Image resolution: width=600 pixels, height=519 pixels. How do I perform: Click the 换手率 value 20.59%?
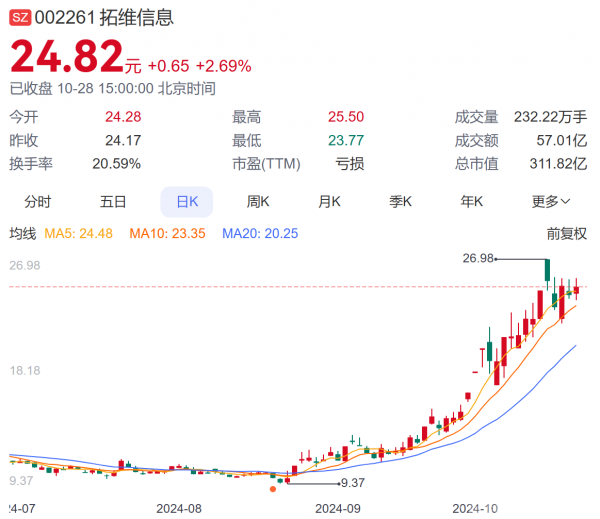click(117, 164)
